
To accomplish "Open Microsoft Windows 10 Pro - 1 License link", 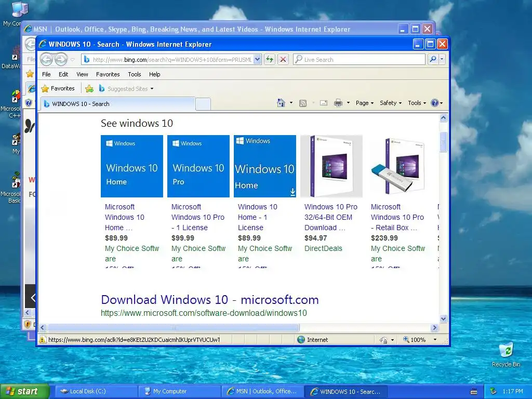I will [198, 217].
